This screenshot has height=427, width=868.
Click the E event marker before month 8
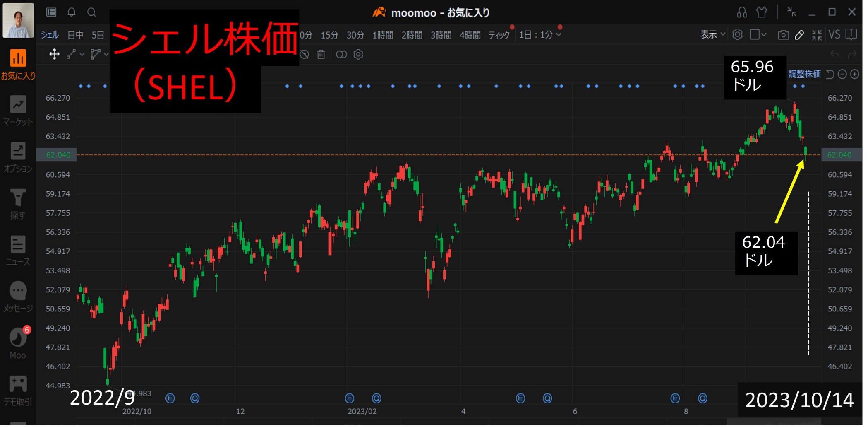click(675, 398)
